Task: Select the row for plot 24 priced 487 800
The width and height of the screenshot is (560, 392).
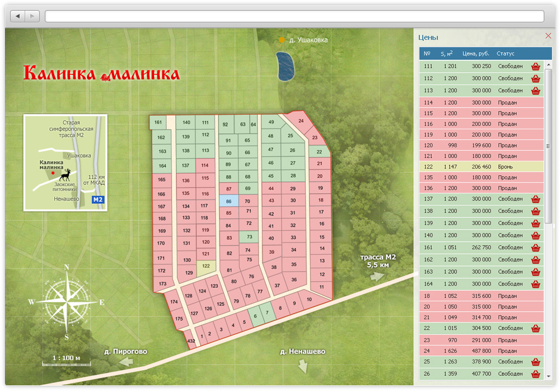Action: (x=482, y=351)
